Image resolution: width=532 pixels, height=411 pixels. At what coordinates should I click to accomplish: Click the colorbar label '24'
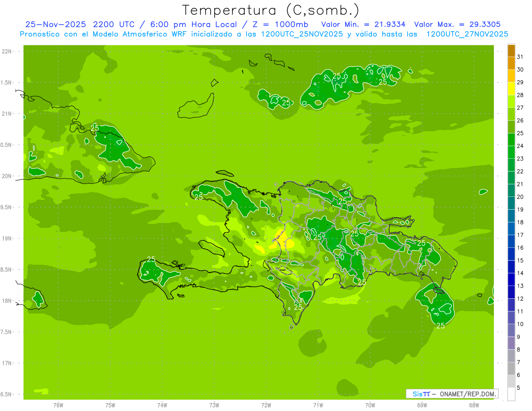click(520, 146)
